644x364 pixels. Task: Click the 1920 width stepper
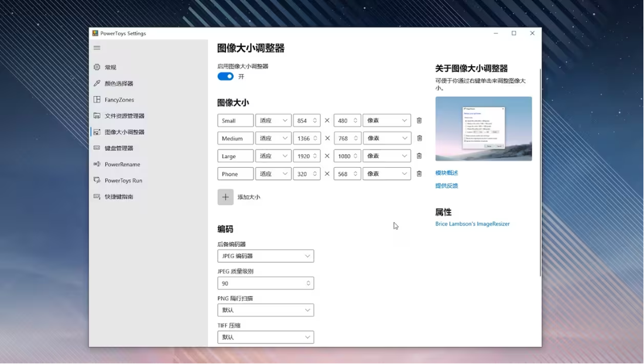[315, 156]
